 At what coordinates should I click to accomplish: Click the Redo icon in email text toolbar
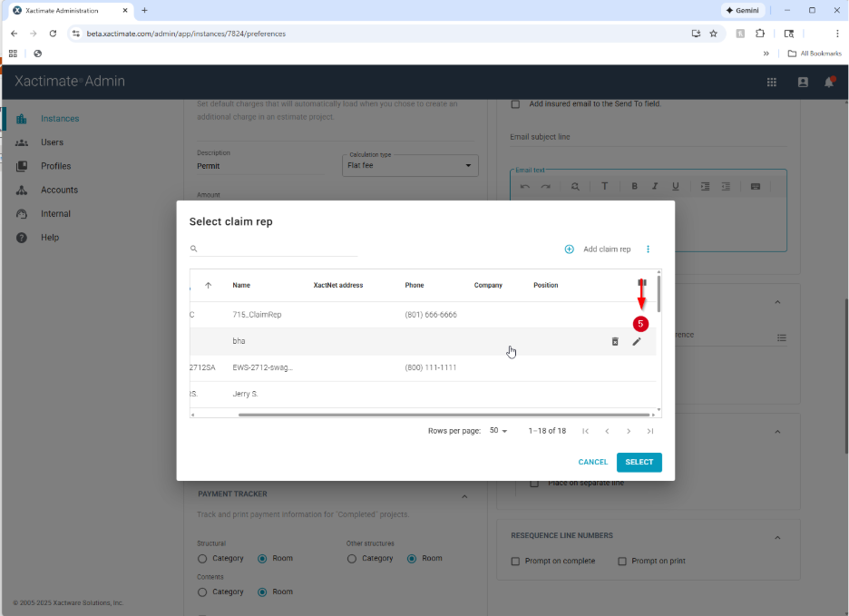[546, 186]
